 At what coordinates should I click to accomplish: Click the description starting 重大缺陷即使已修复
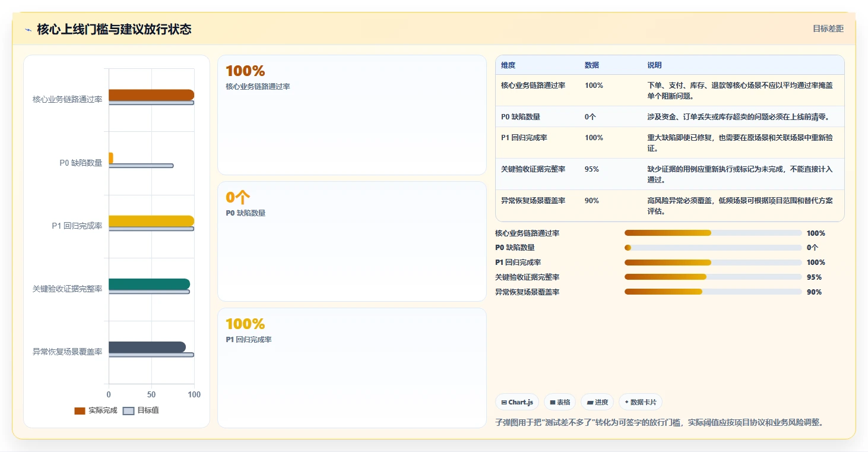point(740,143)
